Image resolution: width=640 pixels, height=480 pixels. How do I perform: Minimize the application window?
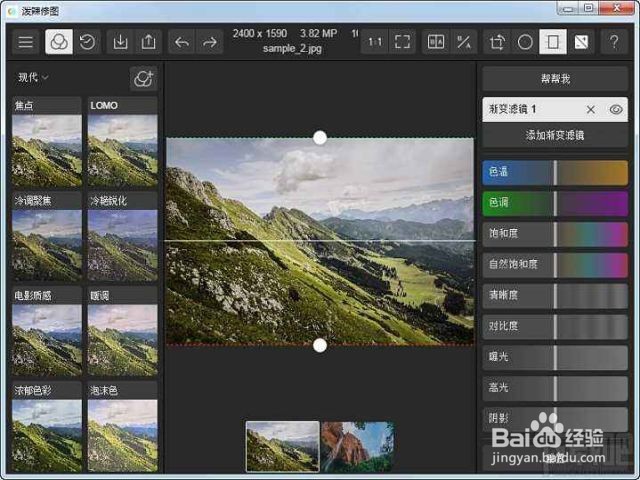pyautogui.click(x=568, y=8)
